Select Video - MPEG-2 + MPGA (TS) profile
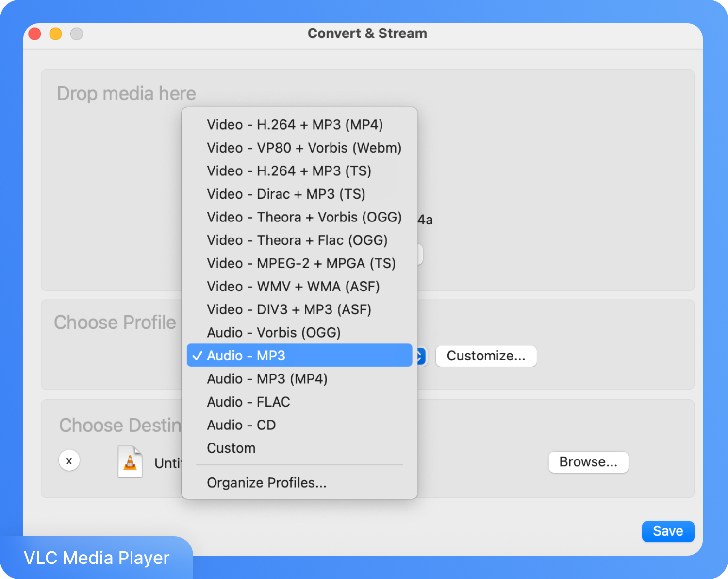 click(x=301, y=263)
